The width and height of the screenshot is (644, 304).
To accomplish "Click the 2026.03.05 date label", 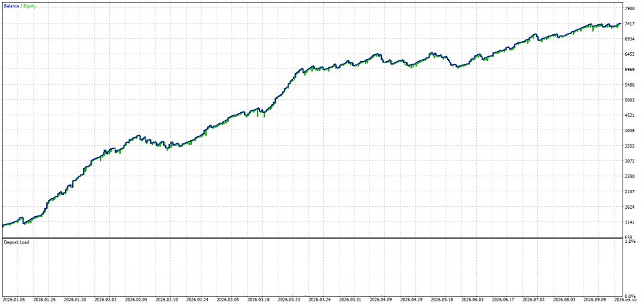I will coord(228,300).
